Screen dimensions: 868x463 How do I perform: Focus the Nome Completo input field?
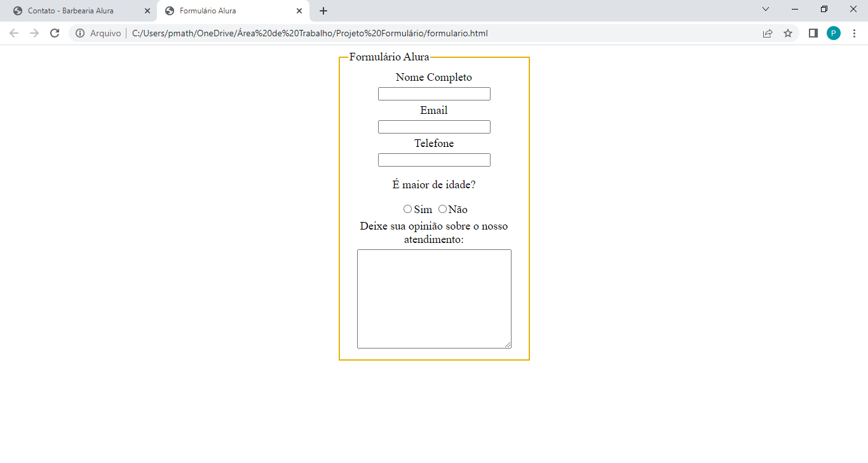click(x=434, y=94)
